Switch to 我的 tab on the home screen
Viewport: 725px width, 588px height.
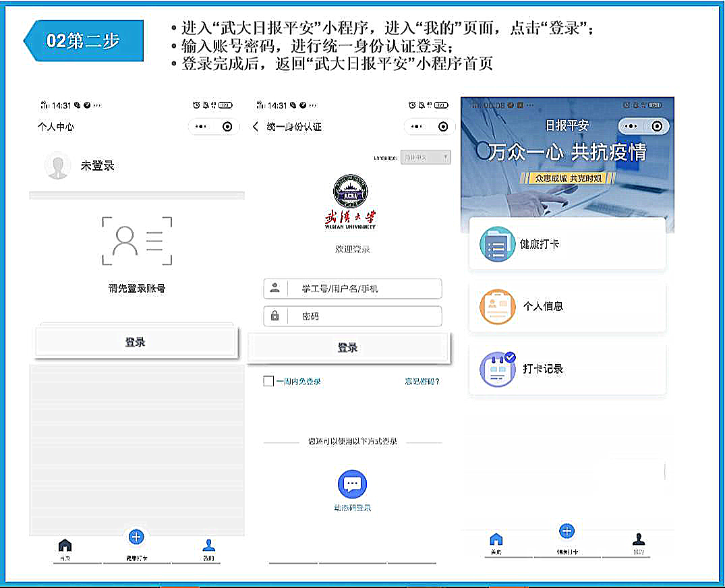(x=638, y=543)
